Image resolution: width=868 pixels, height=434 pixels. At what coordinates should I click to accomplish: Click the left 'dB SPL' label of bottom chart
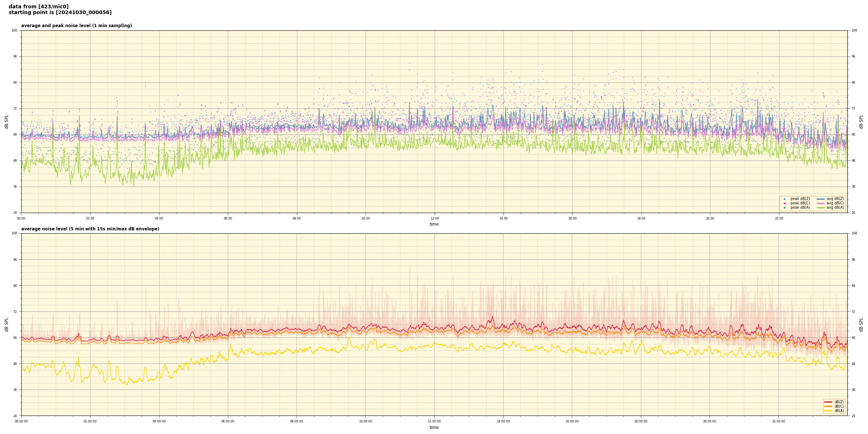tap(7, 324)
